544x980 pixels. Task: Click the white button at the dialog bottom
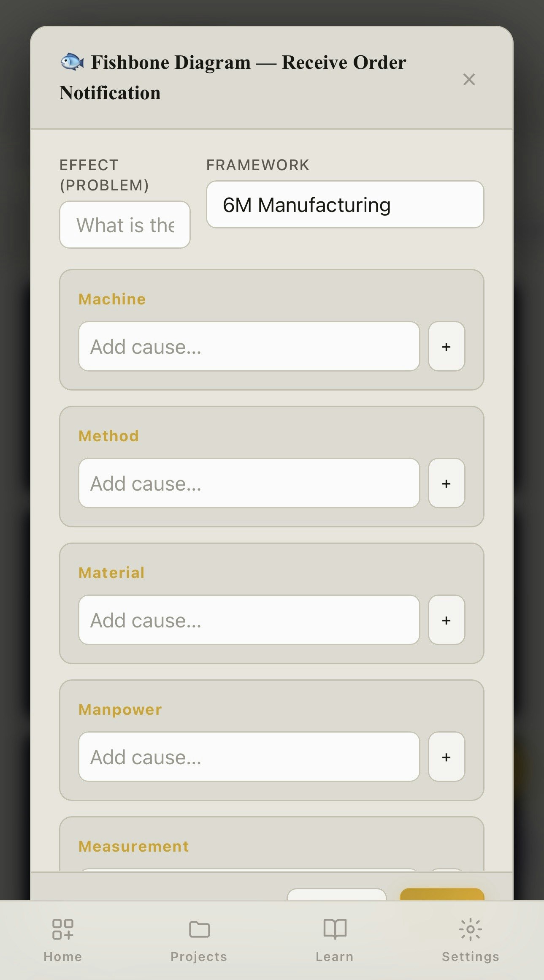click(x=336, y=895)
